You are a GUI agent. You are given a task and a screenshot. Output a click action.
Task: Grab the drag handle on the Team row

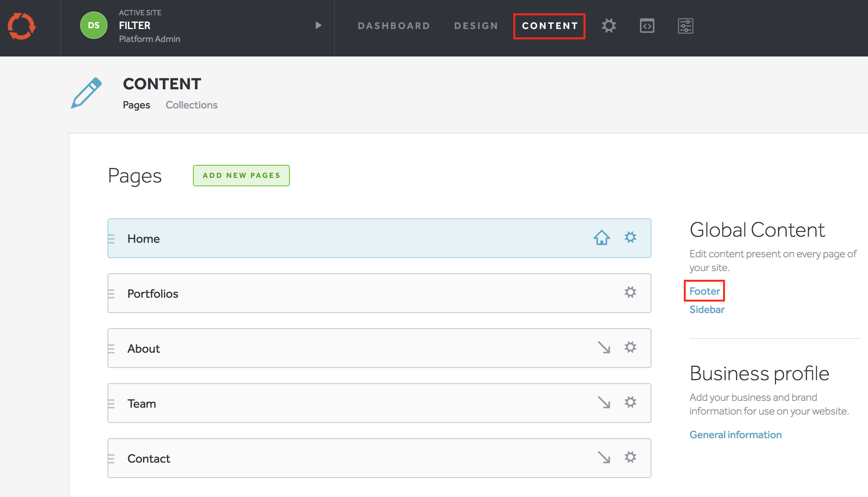tap(111, 403)
